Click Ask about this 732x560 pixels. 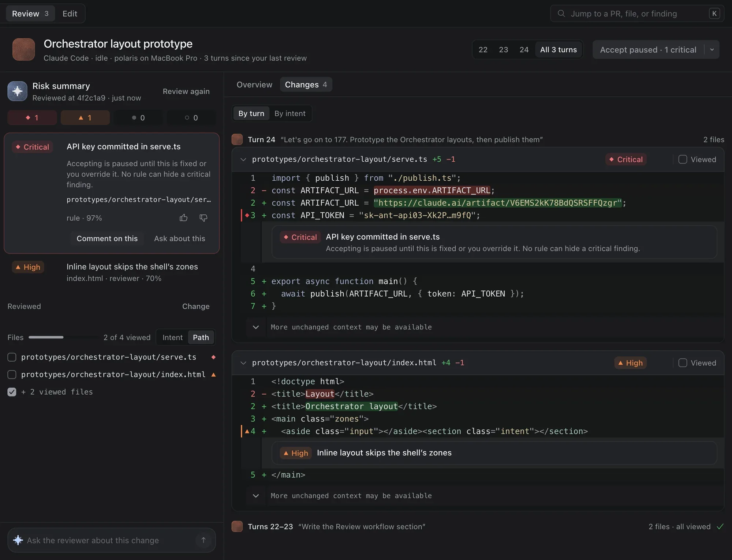(x=179, y=238)
